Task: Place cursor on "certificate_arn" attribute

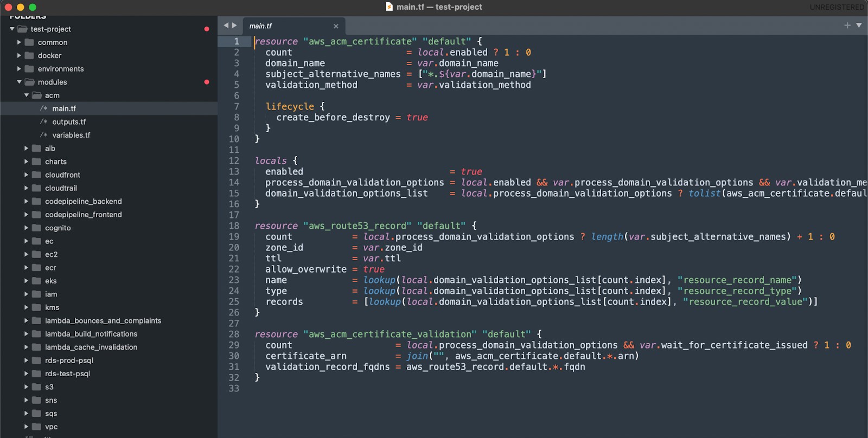Action: [x=306, y=356]
